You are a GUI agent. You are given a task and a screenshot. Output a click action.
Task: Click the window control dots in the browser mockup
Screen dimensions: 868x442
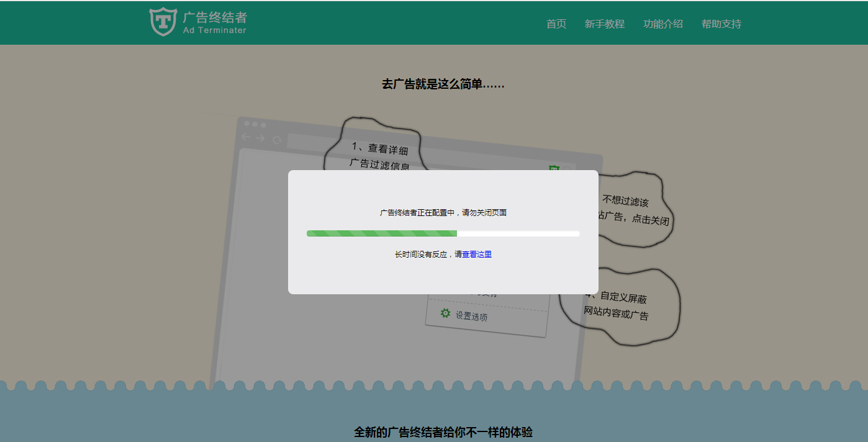coord(253,124)
